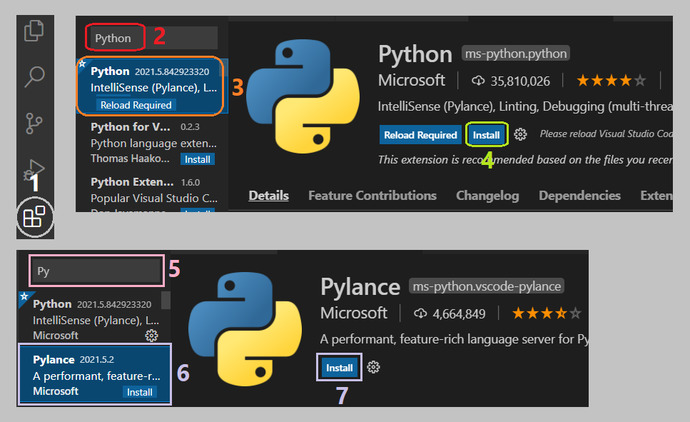This screenshot has height=422, width=690.
Task: Click the 'Please reload Visual Studio Code' message
Action: (x=606, y=134)
